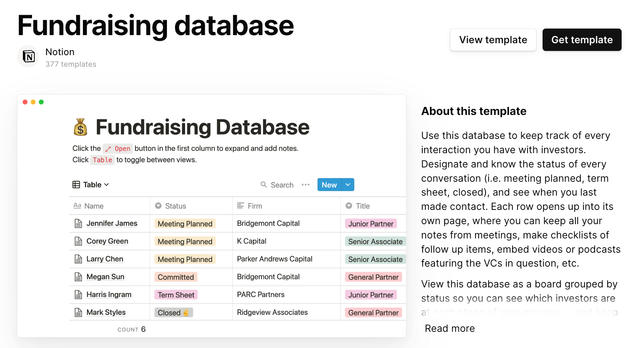The height and width of the screenshot is (348, 644).
Task: Click the Notion logo avatar
Action: 29,57
